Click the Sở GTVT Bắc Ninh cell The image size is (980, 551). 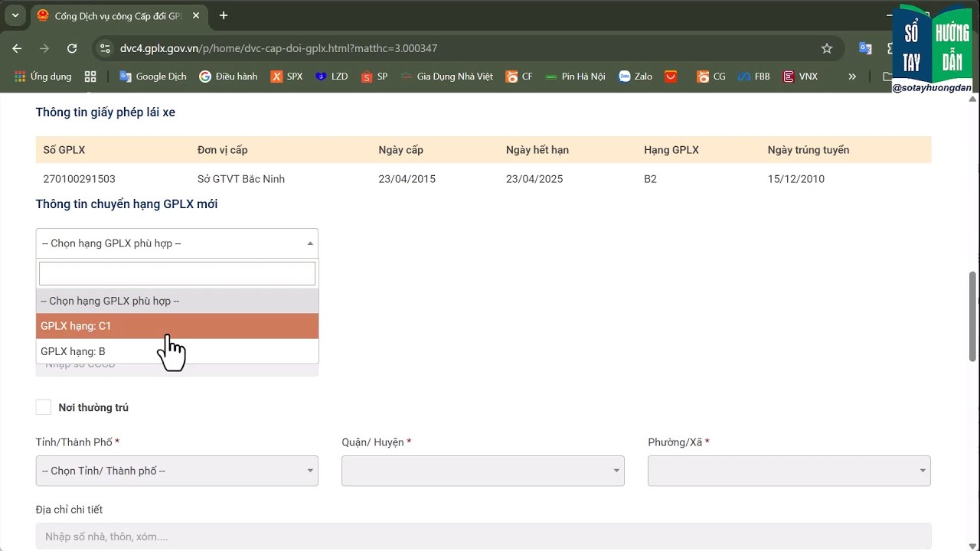[x=241, y=179]
